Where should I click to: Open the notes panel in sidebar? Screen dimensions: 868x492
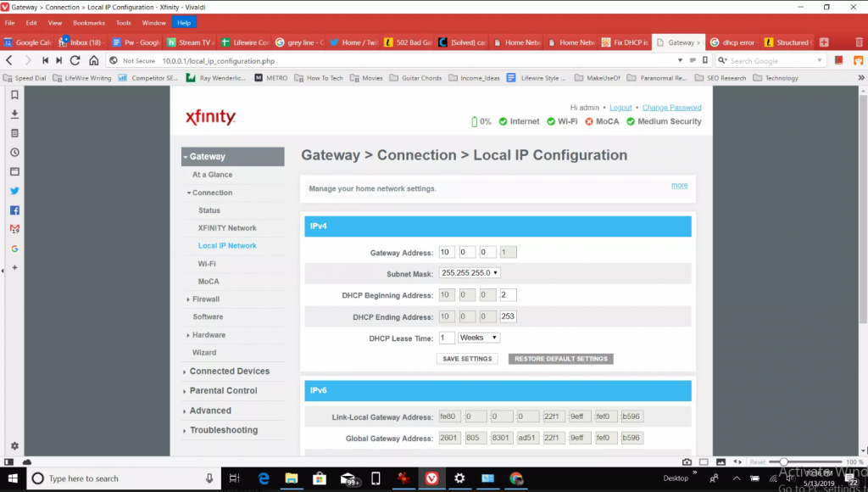(15, 133)
